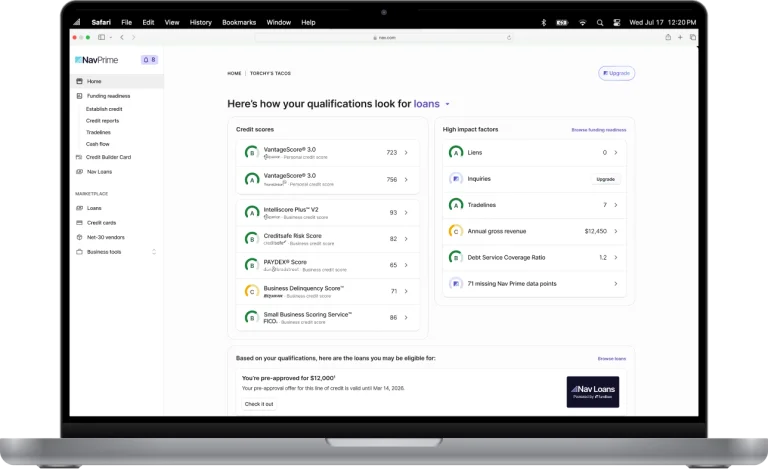Image resolution: width=768 pixels, height=469 pixels.
Task: Show Safari tab overview
Action: (693, 37)
